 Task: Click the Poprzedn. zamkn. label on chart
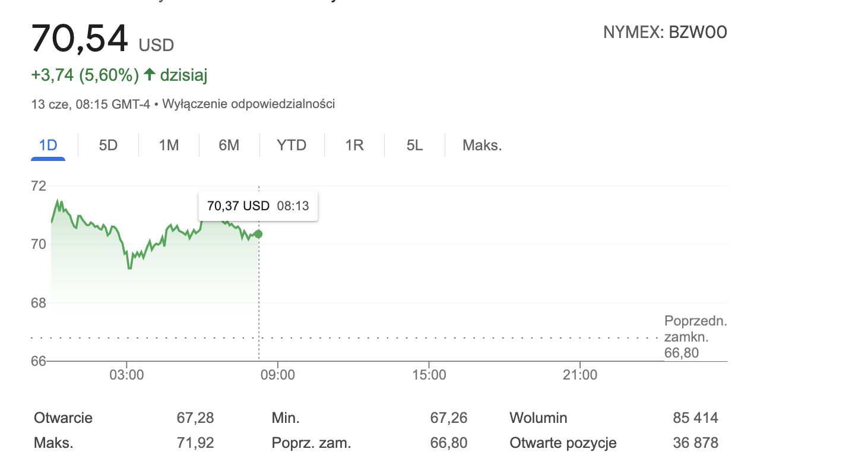[695, 330]
